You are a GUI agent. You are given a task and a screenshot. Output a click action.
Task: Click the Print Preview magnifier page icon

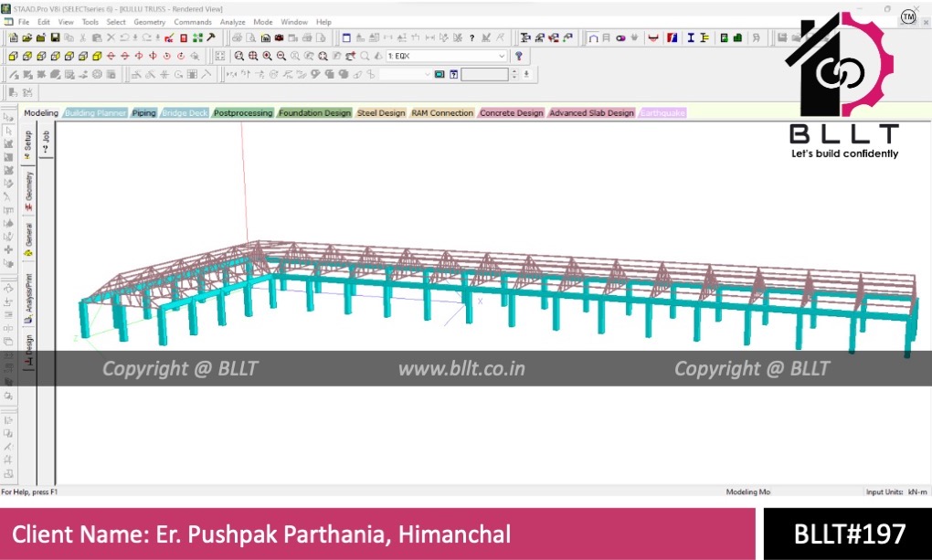(x=251, y=37)
